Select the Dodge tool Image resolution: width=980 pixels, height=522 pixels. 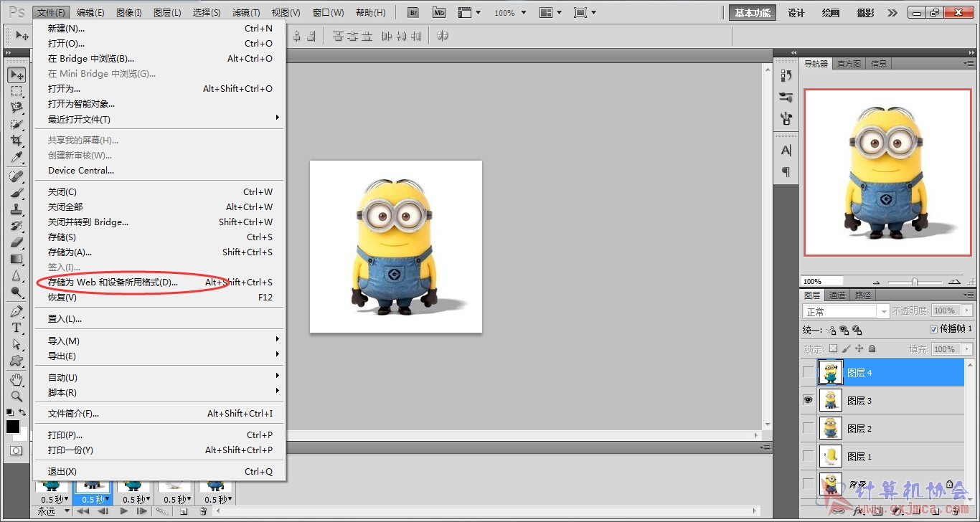tap(16, 292)
